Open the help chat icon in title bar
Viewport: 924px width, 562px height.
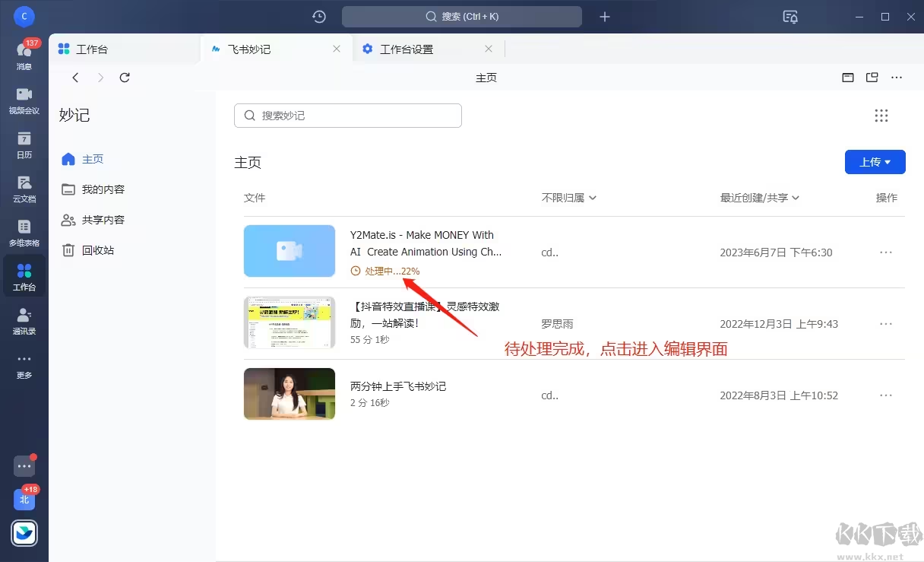pos(790,17)
